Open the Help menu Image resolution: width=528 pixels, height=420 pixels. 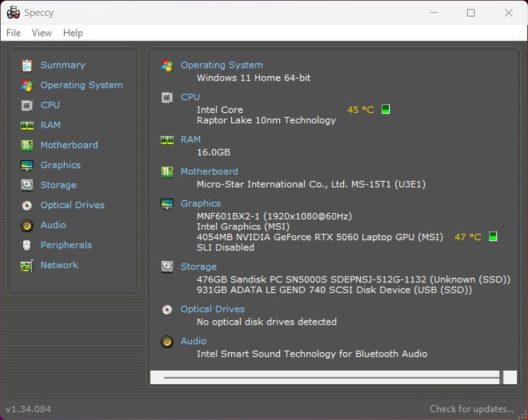pyautogui.click(x=73, y=33)
